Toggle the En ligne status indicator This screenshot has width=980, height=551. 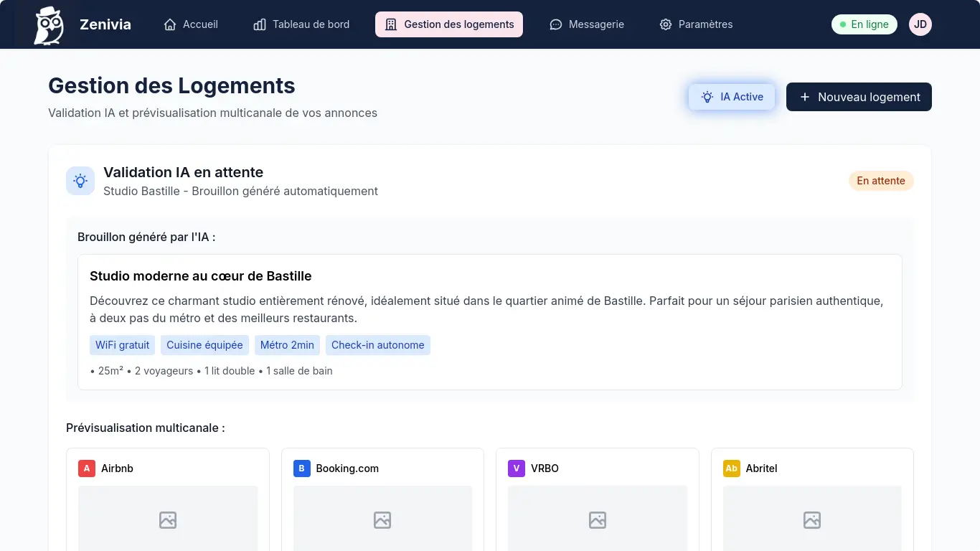coord(864,24)
